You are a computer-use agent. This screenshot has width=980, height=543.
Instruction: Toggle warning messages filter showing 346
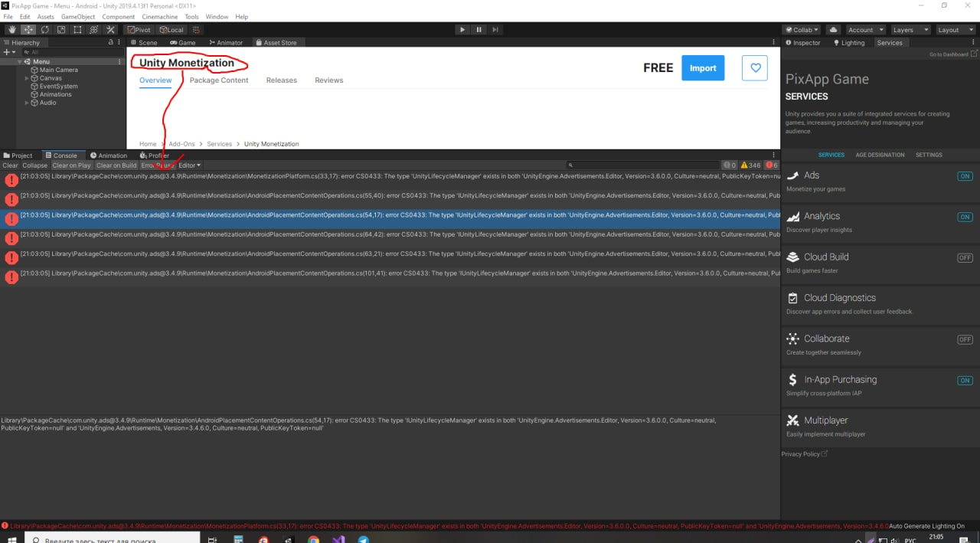(x=750, y=165)
